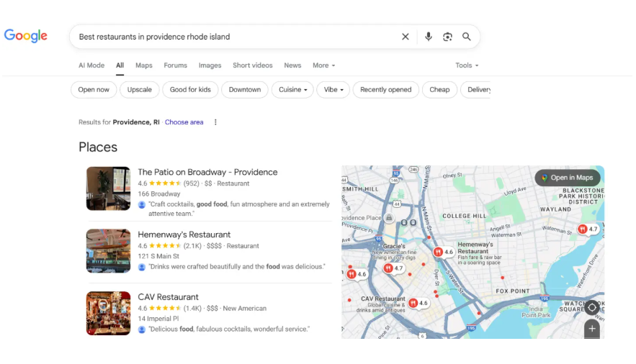Open The Patio on Broadway - Providence listing
636x364 pixels.
click(x=207, y=172)
